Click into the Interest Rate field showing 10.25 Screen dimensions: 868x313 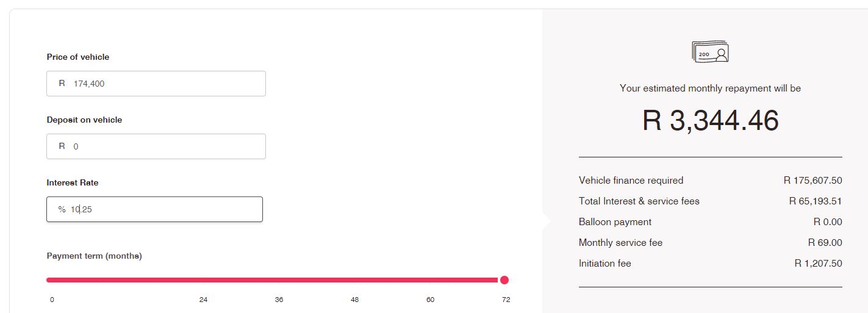click(155, 209)
